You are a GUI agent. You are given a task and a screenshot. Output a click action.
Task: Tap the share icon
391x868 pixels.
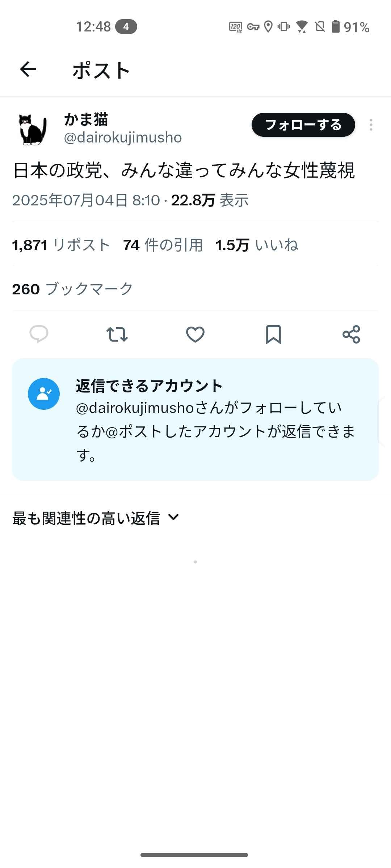[351, 334]
